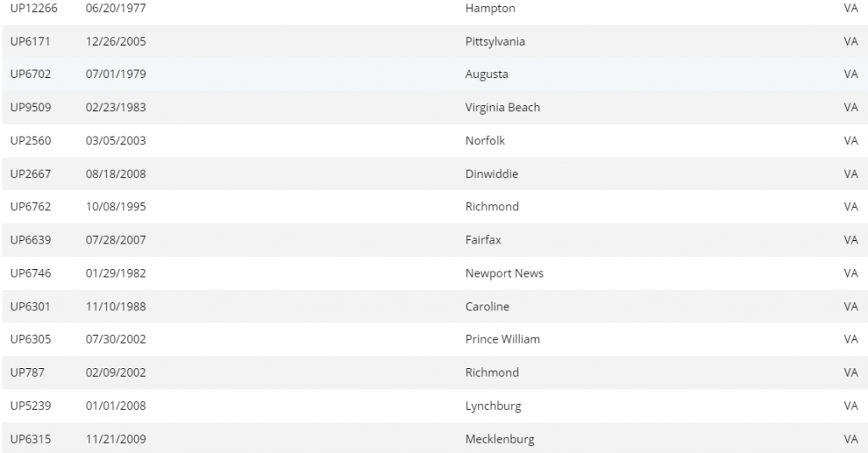Select case UP6702 in the table

point(31,75)
